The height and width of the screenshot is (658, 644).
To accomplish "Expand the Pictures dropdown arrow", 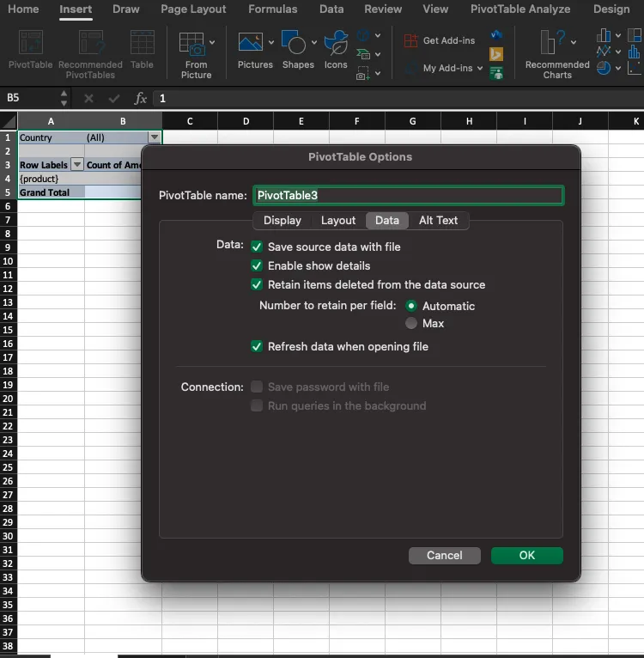I will coord(271,42).
